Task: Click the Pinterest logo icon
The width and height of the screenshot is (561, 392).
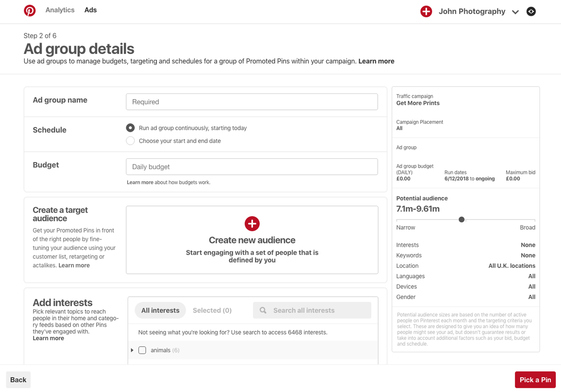Action: (x=29, y=11)
